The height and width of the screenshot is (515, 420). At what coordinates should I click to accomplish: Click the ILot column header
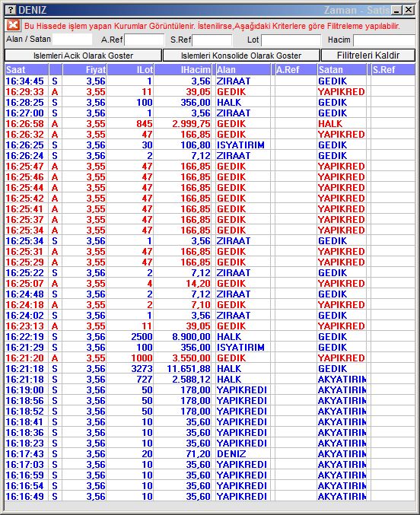130,70
